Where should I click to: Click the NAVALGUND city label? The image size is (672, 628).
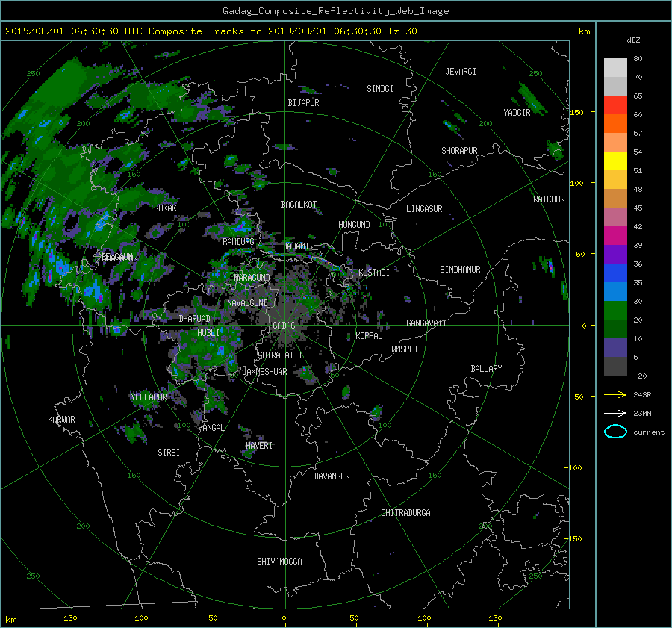(247, 303)
